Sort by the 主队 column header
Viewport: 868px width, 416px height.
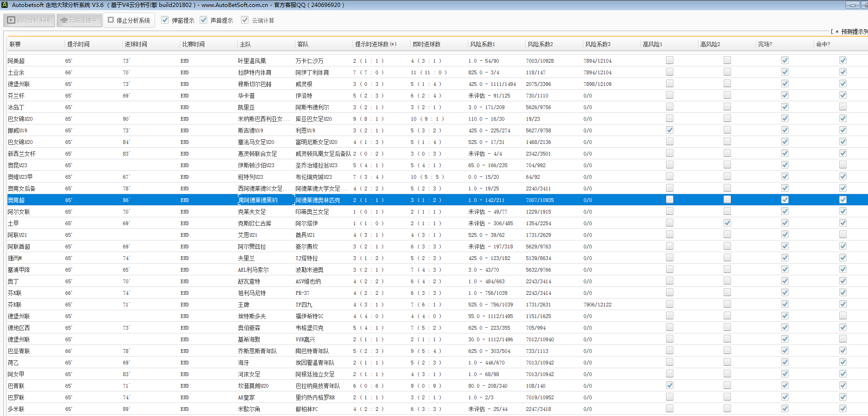[x=245, y=45]
